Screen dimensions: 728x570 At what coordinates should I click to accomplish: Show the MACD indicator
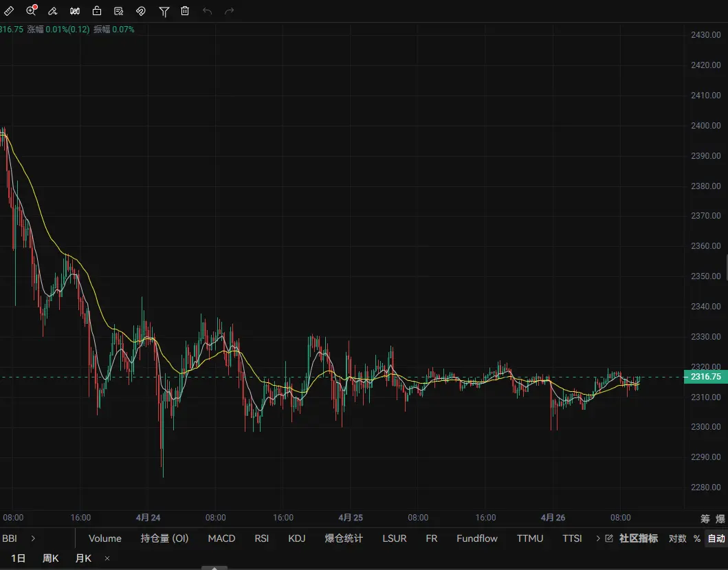tap(221, 538)
